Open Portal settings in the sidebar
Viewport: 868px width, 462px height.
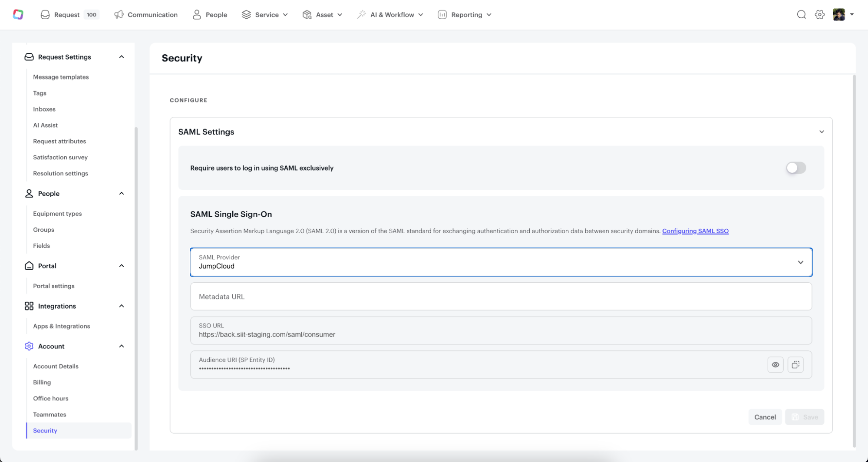tap(54, 286)
